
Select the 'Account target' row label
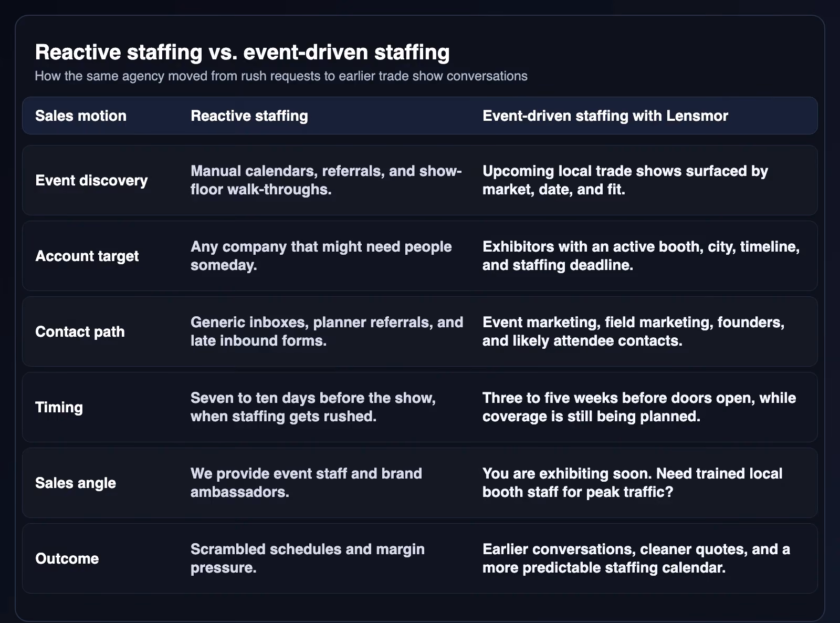tap(87, 256)
